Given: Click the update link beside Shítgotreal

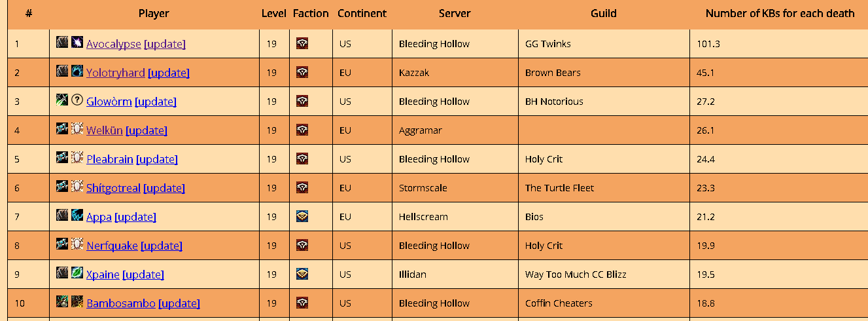Looking at the screenshot, I should pos(164,188).
